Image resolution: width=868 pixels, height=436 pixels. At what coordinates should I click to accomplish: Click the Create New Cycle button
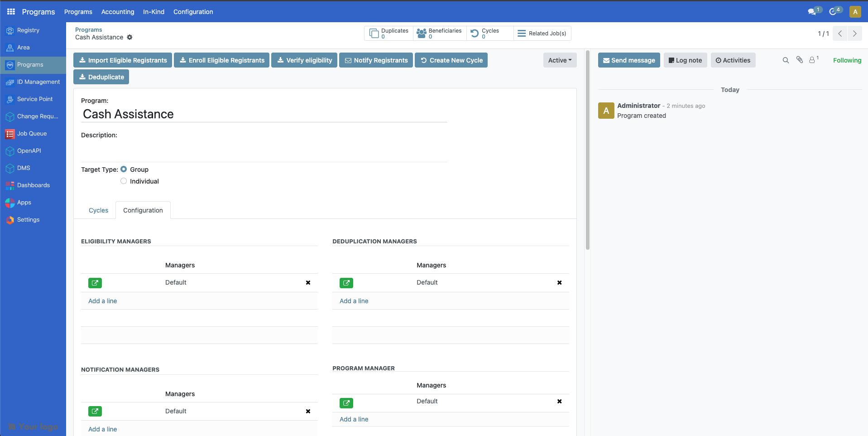tap(451, 60)
